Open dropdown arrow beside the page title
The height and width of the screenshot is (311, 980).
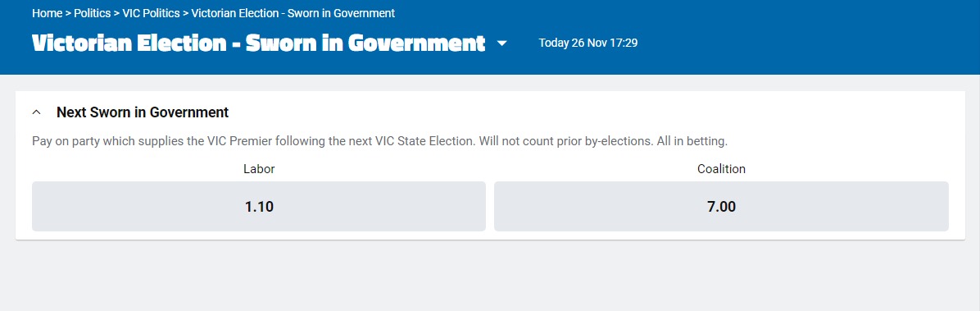[x=501, y=43]
